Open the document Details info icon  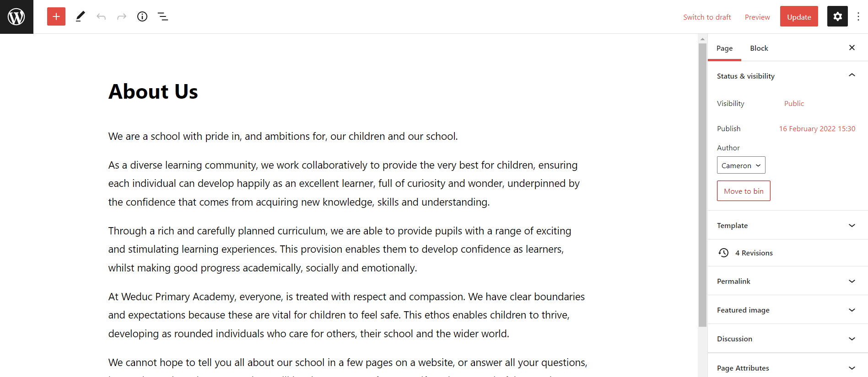[142, 17]
